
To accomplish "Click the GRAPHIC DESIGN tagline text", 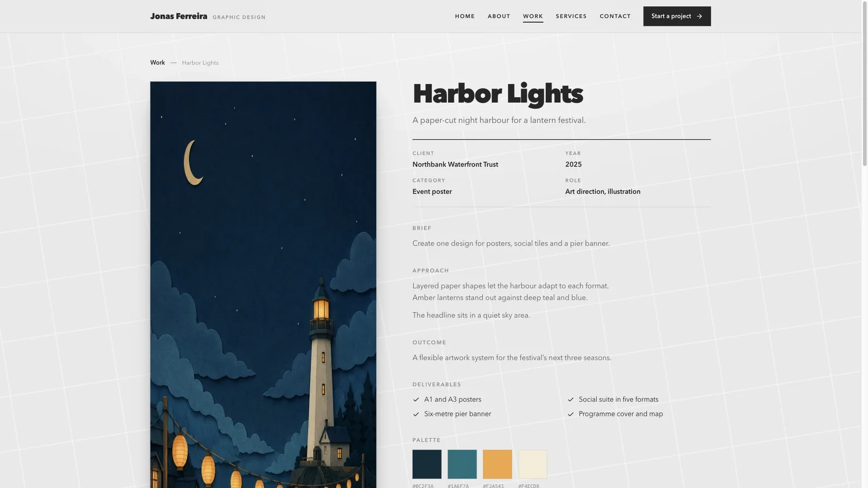I will 239,17.
